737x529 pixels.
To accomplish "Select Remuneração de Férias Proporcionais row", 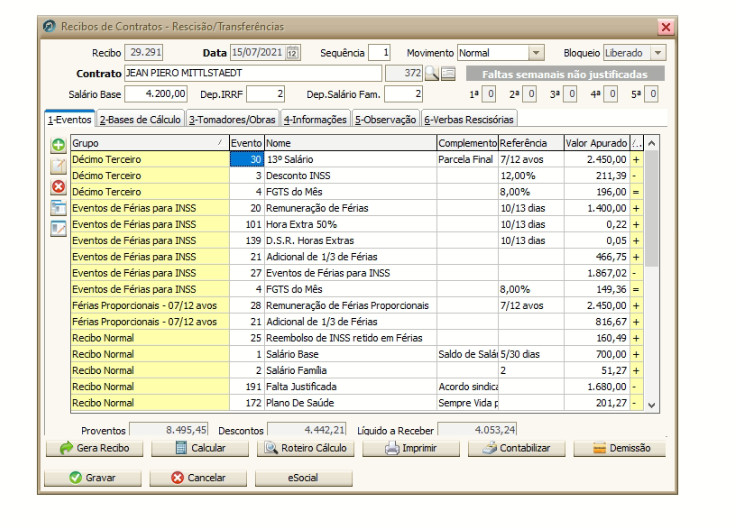I will coord(357,306).
